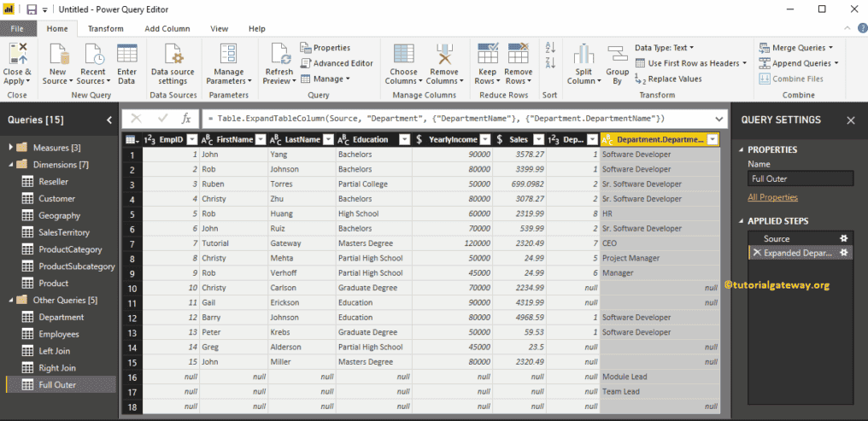Open the Help question mark icon
The width and height of the screenshot is (868, 421).
click(x=863, y=28)
